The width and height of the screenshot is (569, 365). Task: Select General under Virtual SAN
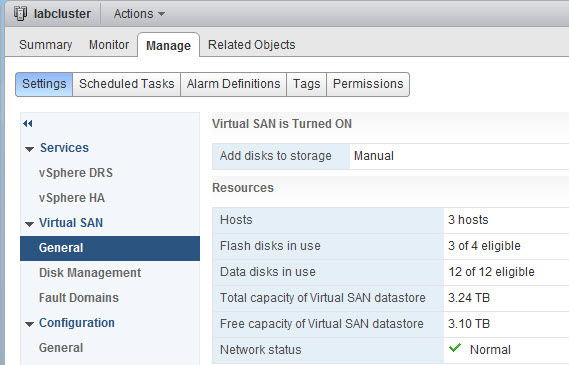[110, 248]
